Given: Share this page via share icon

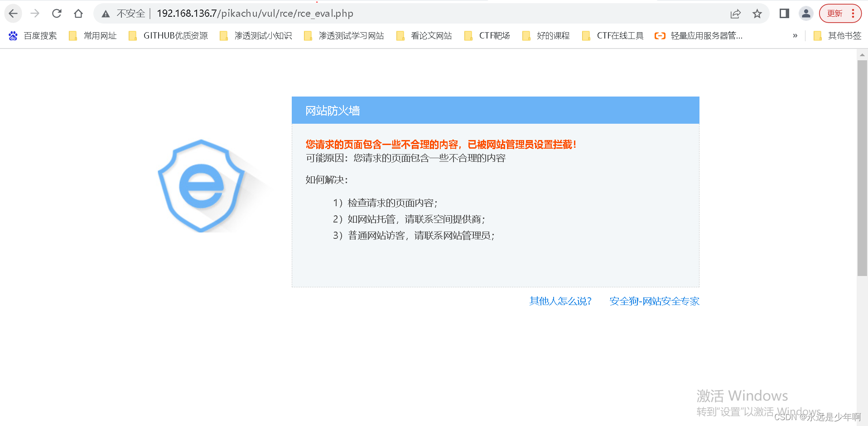Looking at the screenshot, I should point(735,14).
